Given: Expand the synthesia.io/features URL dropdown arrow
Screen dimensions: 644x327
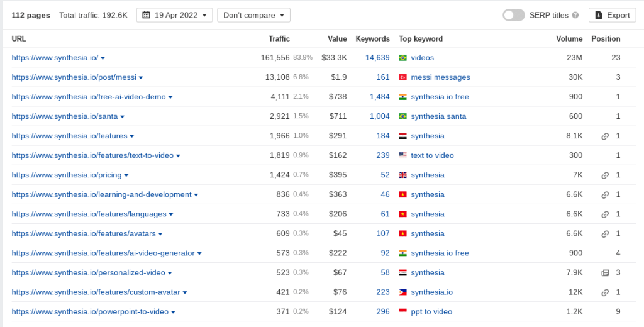Looking at the screenshot, I should click(x=131, y=136).
